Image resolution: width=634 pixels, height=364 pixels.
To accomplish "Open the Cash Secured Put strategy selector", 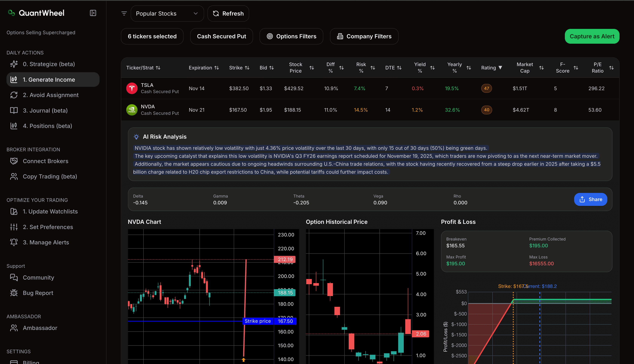I will [222, 36].
